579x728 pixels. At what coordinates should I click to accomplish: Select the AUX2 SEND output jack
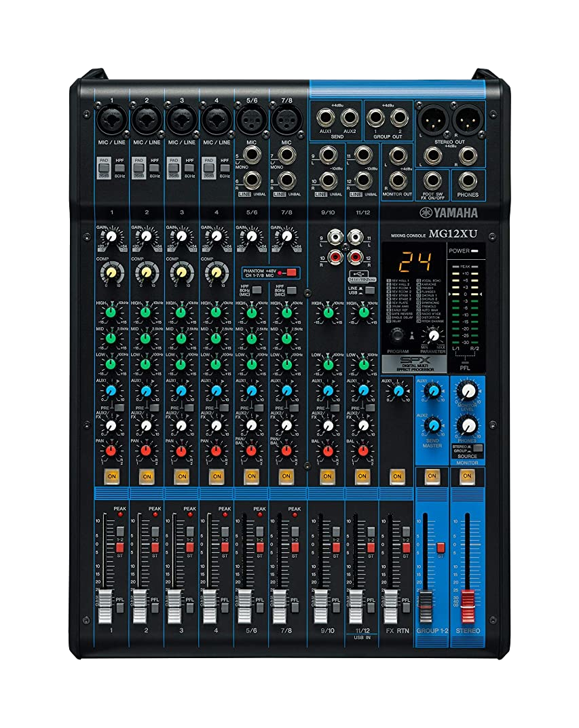click(349, 117)
